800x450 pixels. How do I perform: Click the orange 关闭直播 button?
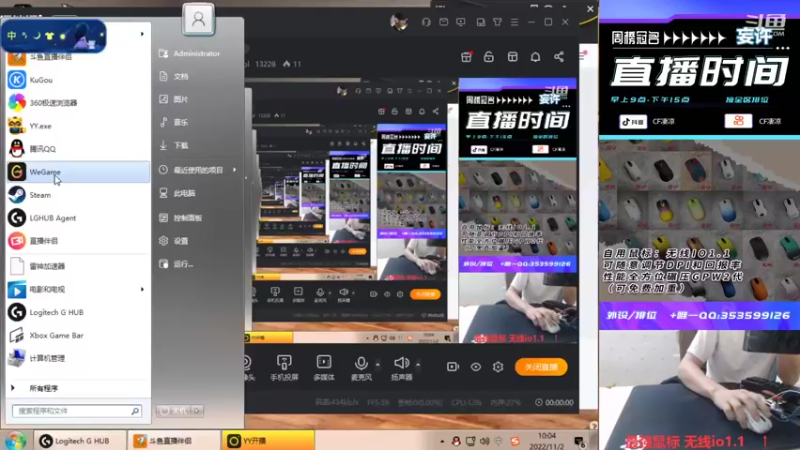(541, 367)
